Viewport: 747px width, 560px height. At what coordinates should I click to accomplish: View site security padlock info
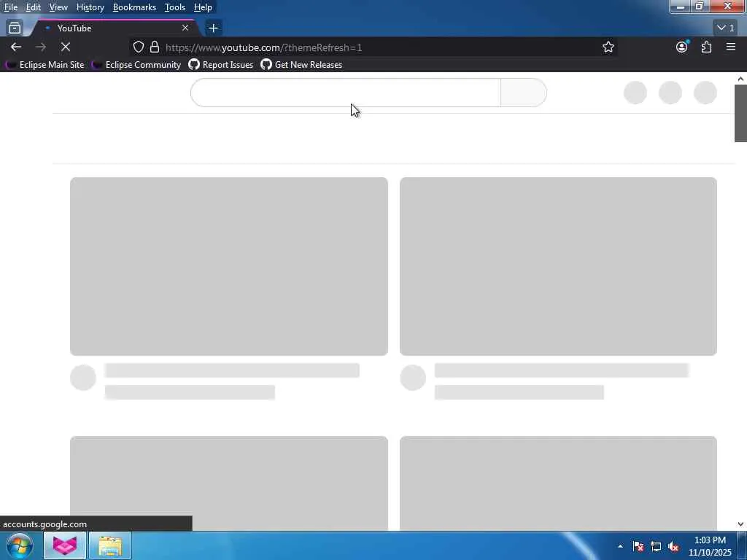click(x=155, y=47)
